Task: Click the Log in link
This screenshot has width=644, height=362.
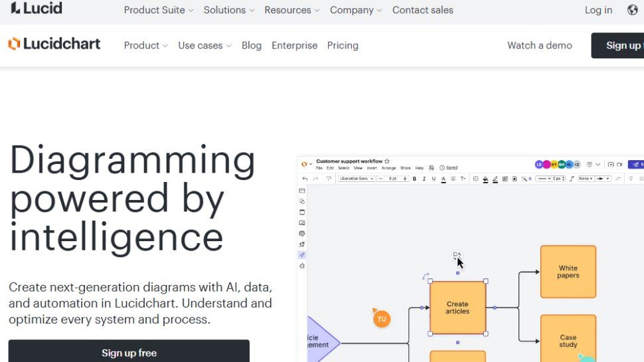Action: click(x=598, y=10)
